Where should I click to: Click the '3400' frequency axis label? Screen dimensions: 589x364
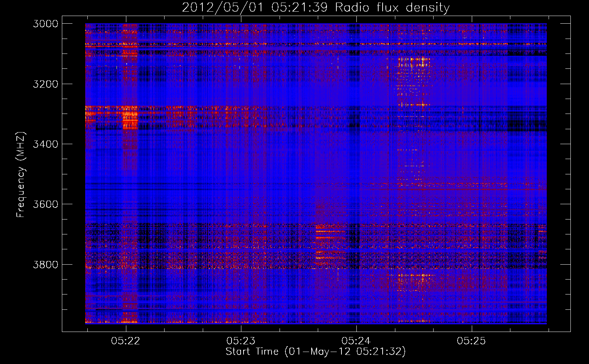[x=45, y=144]
